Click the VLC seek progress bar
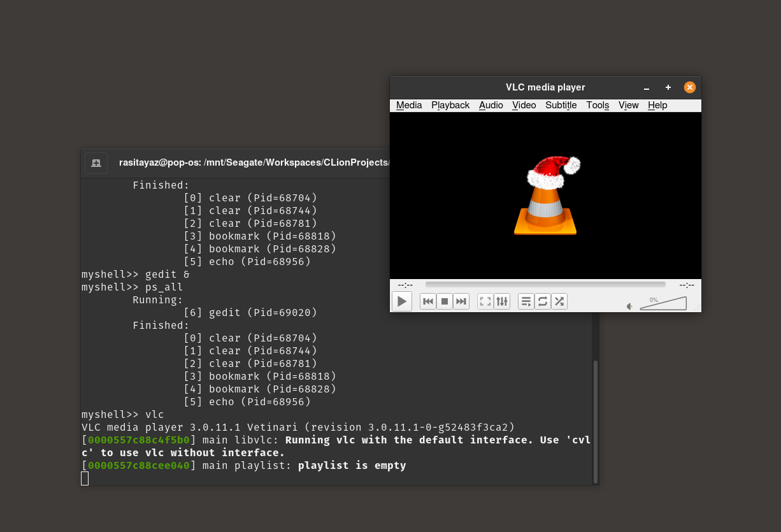This screenshot has width=781, height=532. click(545, 285)
